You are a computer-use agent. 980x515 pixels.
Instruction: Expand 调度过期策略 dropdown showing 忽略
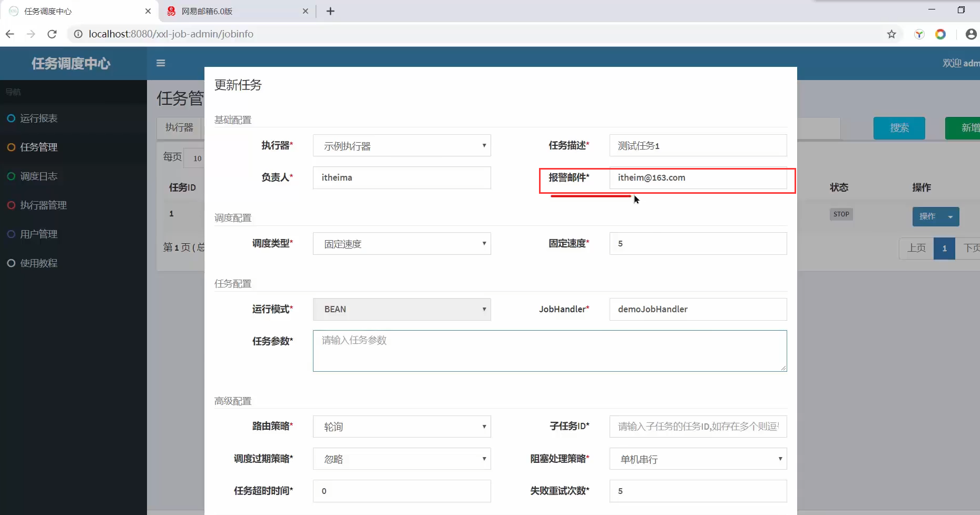[402, 459]
